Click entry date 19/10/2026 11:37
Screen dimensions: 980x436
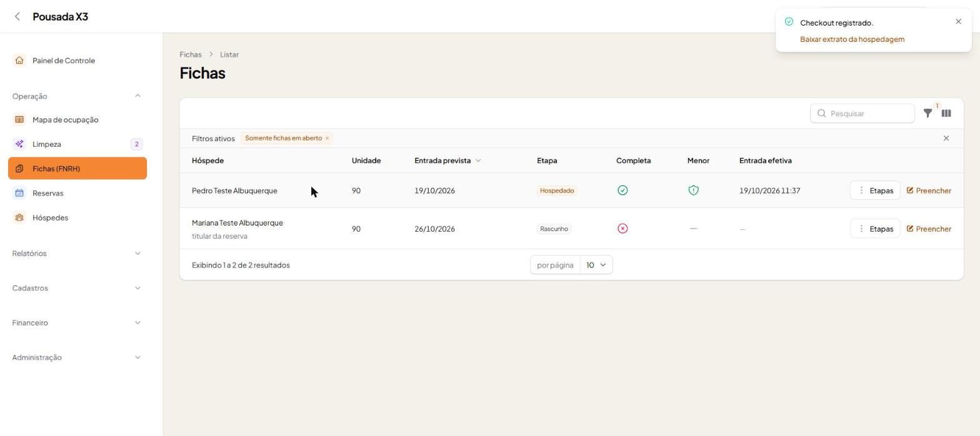[x=769, y=191]
